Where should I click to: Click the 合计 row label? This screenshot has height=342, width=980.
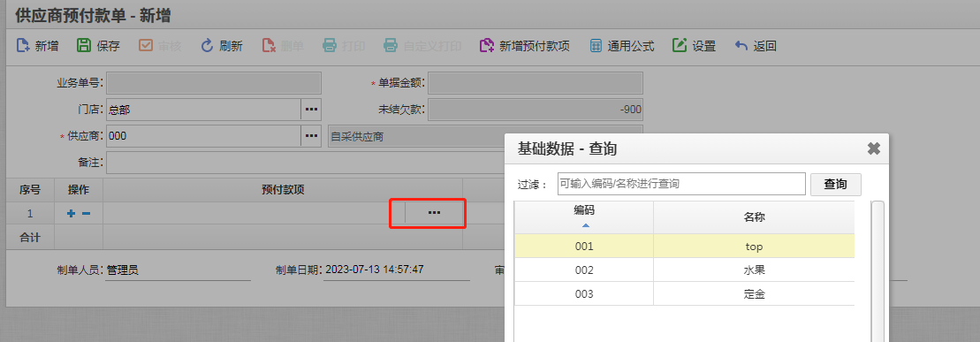30,238
